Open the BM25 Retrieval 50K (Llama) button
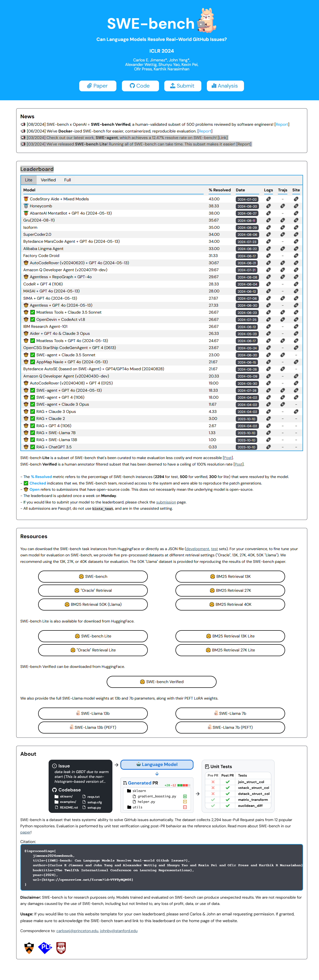 93,605
